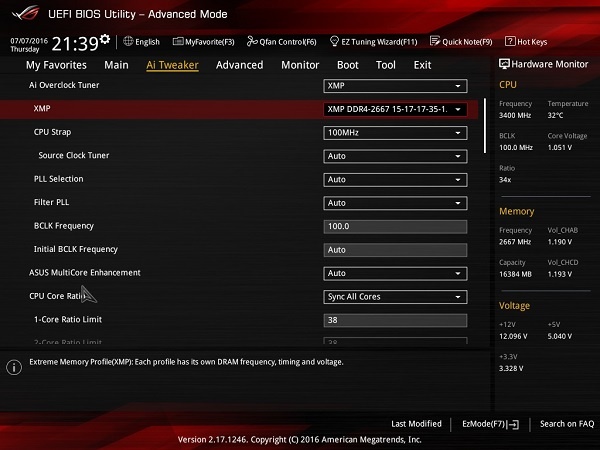
Task: Switch to the Tool tab
Action: pyautogui.click(x=385, y=65)
